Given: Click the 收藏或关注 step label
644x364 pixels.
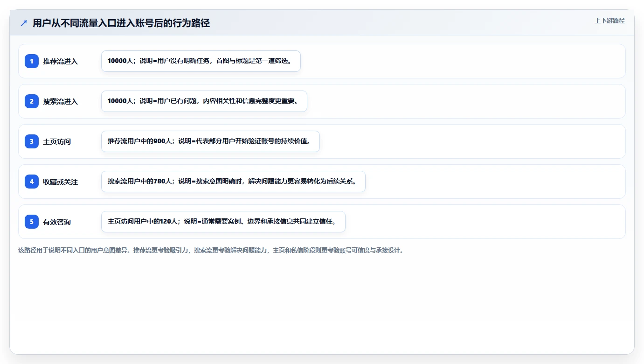Looking at the screenshot, I should (x=60, y=182).
